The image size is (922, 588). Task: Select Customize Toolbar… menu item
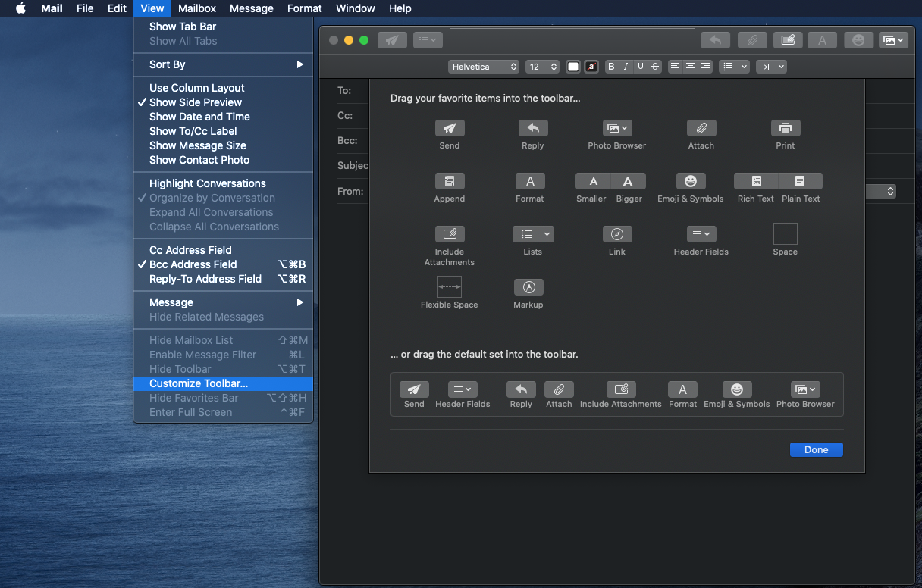click(x=223, y=383)
